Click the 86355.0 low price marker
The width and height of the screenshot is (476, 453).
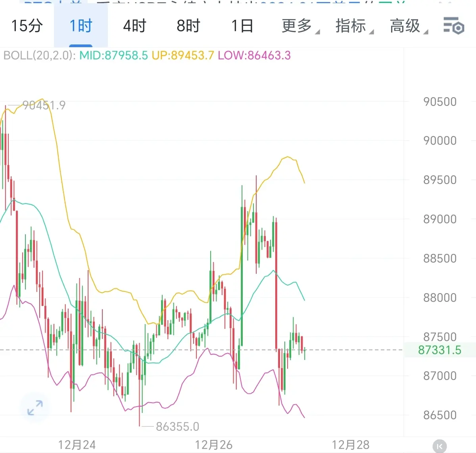177,426
